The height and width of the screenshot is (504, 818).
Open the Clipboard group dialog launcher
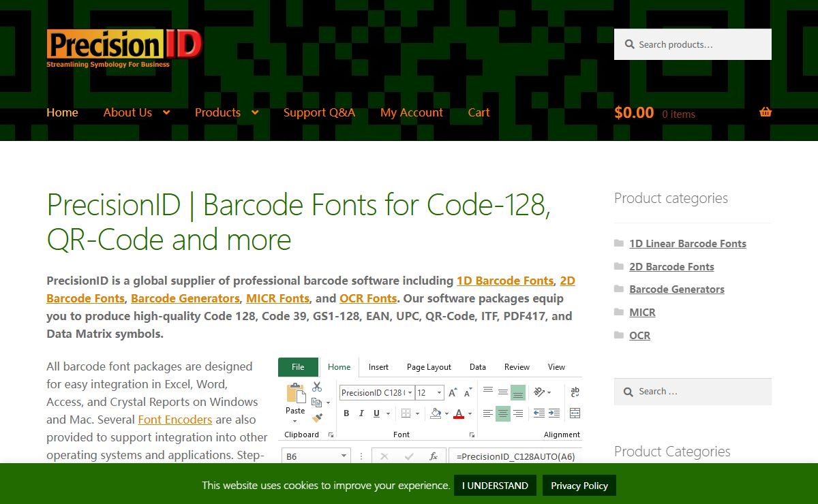click(331, 435)
